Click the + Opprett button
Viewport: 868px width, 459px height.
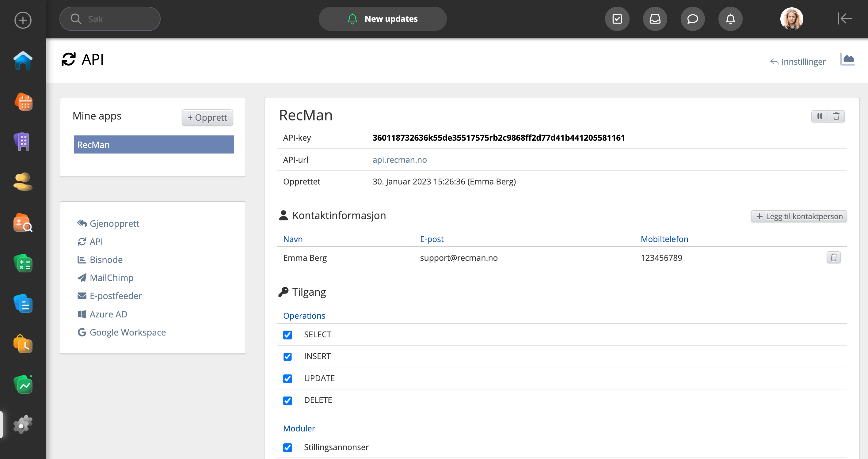pyautogui.click(x=207, y=118)
